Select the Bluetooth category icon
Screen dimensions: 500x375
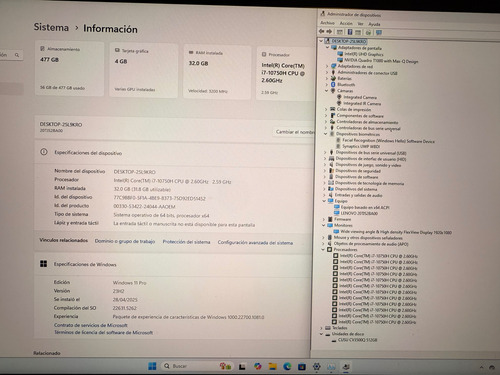333,84
